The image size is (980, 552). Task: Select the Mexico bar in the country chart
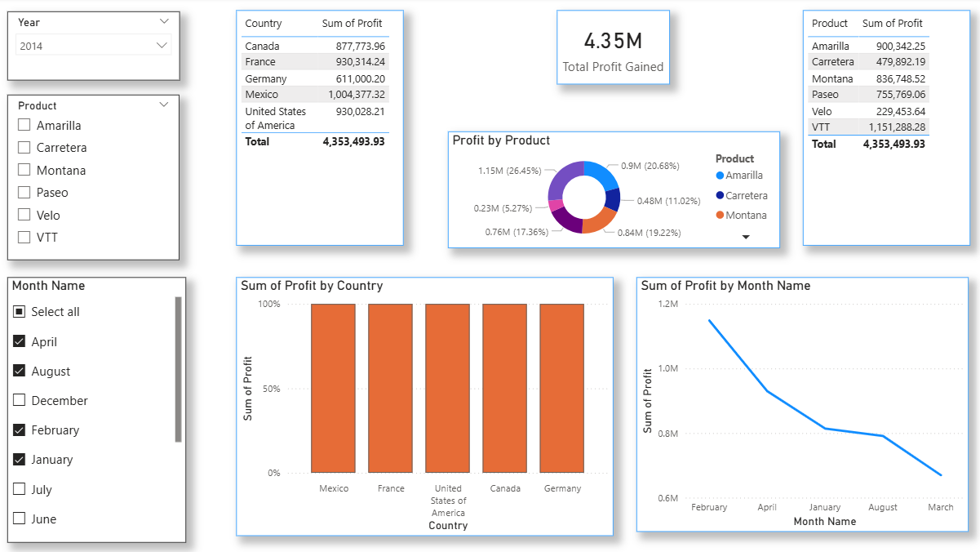333,388
